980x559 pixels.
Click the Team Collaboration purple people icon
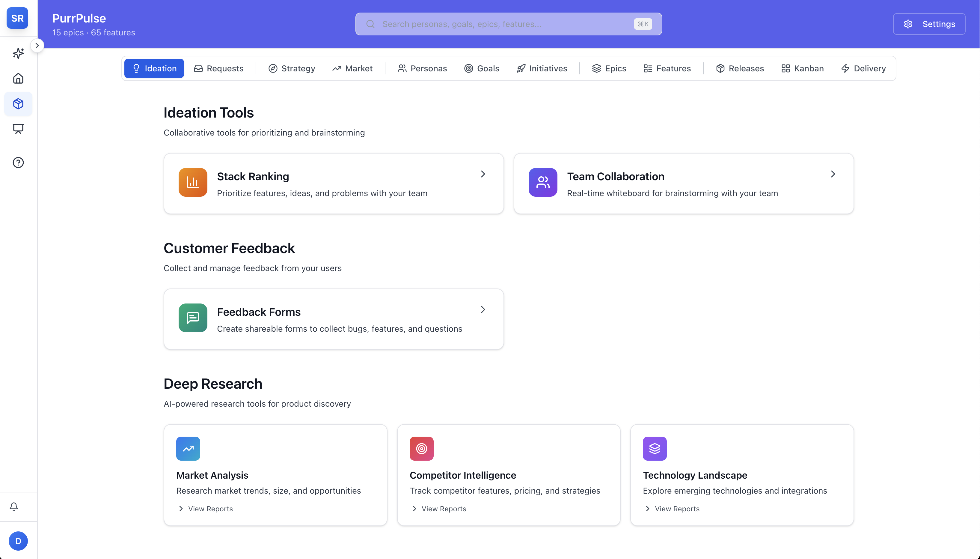click(543, 182)
